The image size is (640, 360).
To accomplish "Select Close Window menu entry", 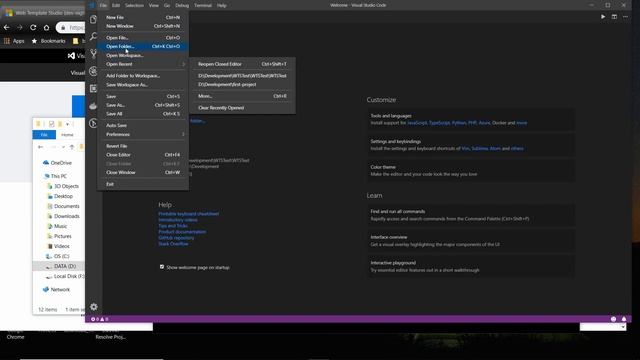I will pyautogui.click(x=143, y=172).
